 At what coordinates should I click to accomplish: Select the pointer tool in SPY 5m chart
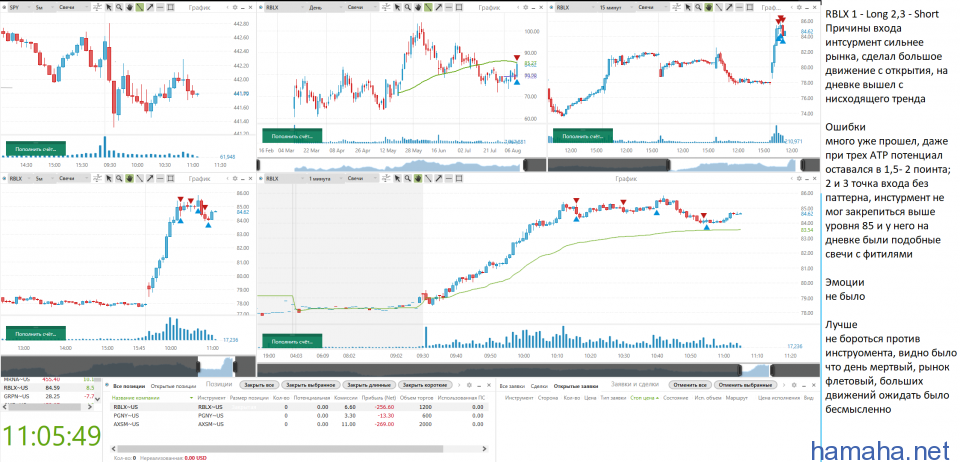[x=108, y=7]
